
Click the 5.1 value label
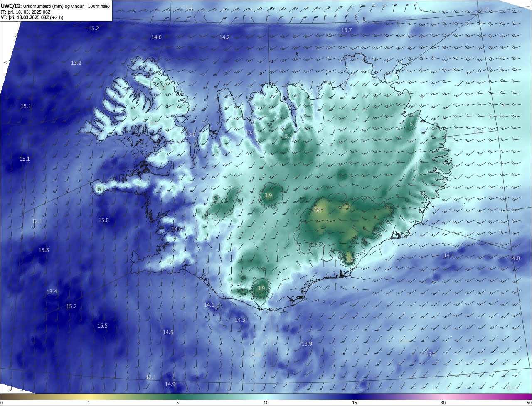288,136
